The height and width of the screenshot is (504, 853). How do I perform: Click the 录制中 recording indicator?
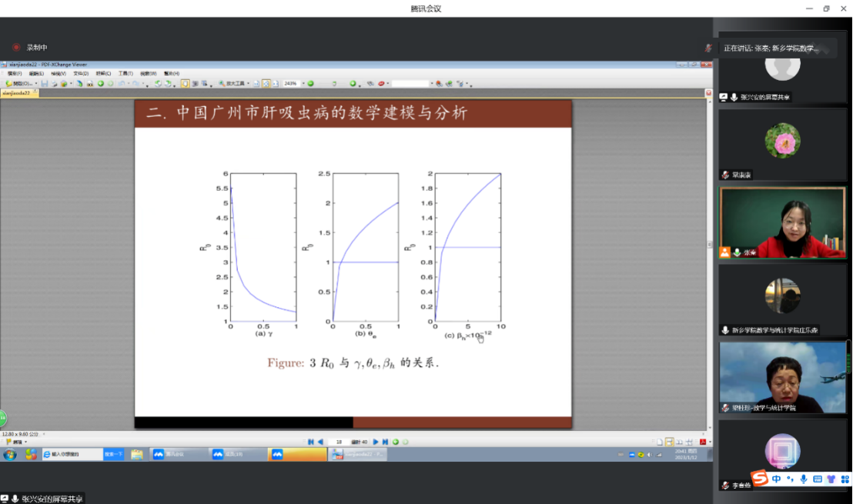31,47
